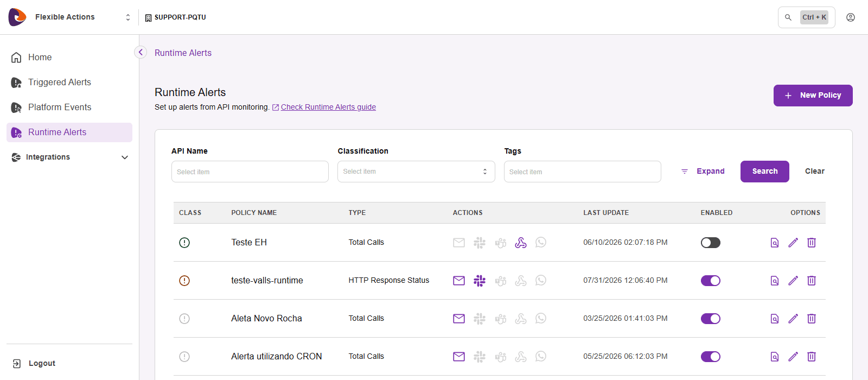Click the SUPPORT-PQTU organization label
Image resolution: width=868 pixels, height=380 pixels.
[175, 17]
